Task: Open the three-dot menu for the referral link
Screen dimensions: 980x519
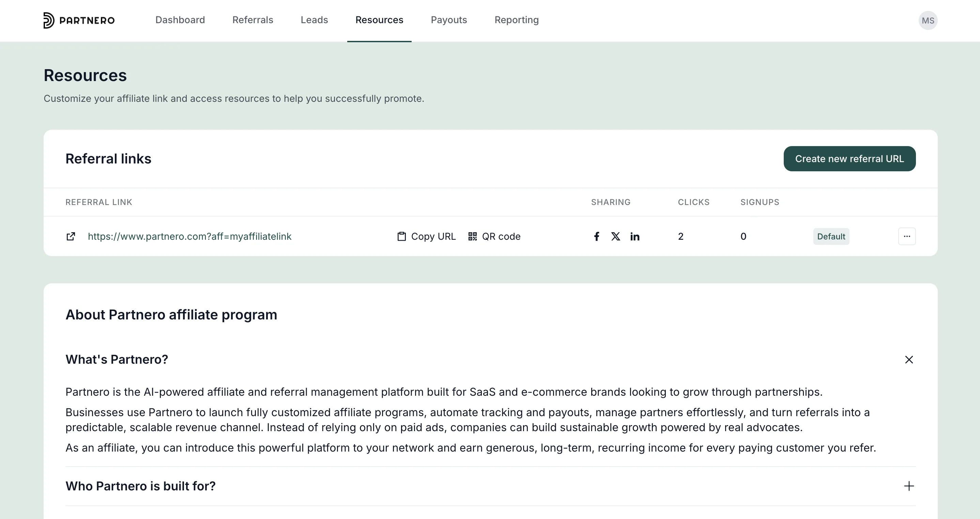Action: (x=907, y=236)
